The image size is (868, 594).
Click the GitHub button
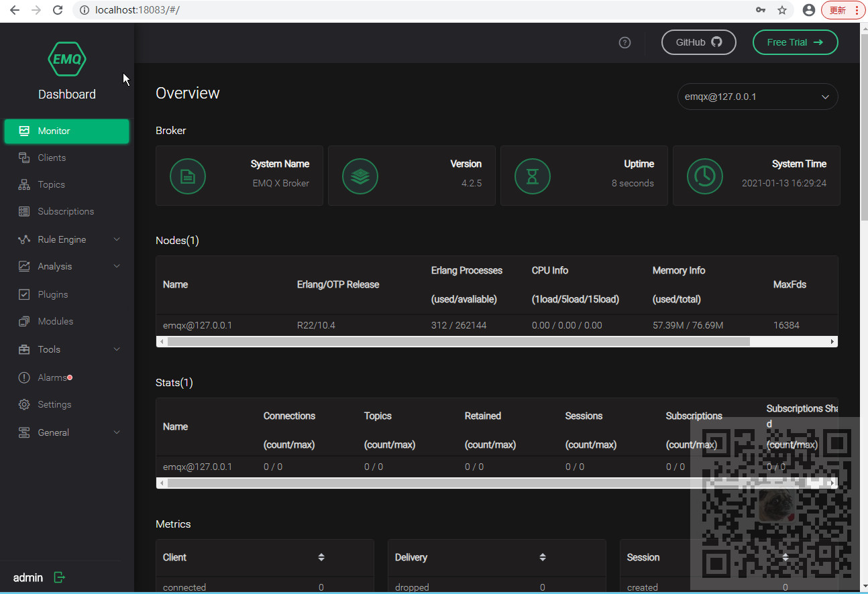tap(698, 42)
